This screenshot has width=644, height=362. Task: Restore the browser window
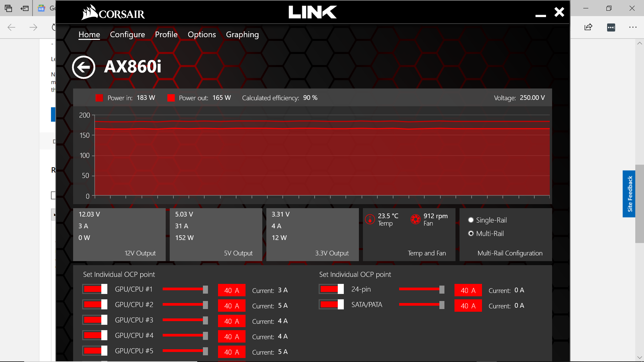click(x=609, y=8)
